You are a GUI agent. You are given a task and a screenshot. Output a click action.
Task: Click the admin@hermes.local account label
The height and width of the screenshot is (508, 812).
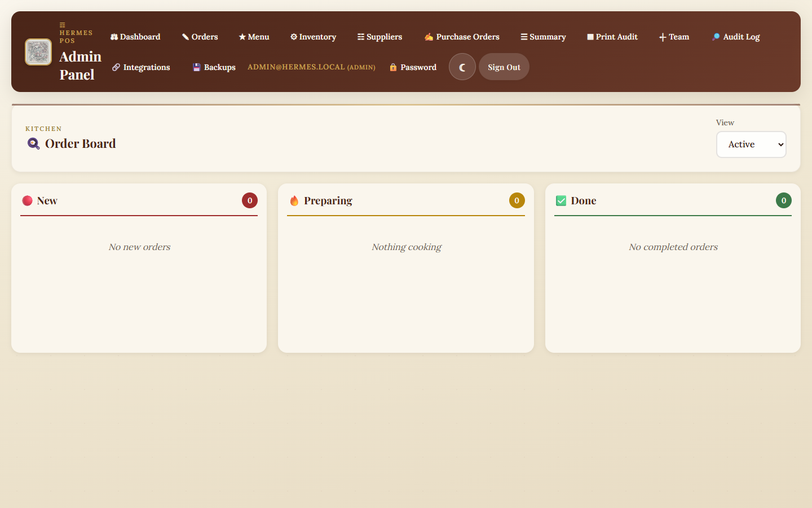311,67
